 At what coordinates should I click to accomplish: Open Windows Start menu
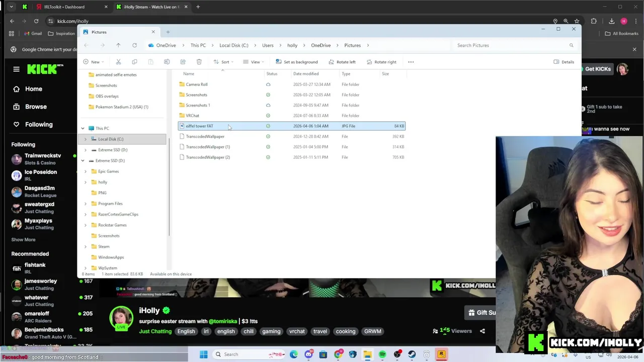pyautogui.click(x=203, y=354)
